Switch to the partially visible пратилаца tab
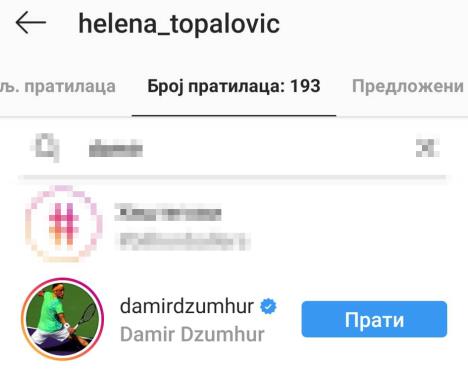 (x=58, y=87)
